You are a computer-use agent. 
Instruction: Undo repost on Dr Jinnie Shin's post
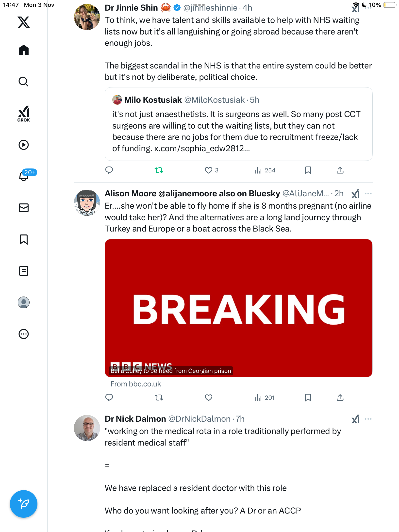(159, 170)
